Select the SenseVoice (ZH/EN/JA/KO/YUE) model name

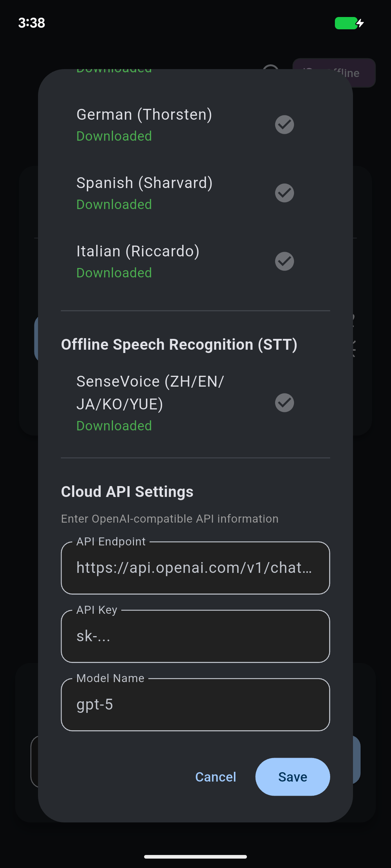pos(150,393)
